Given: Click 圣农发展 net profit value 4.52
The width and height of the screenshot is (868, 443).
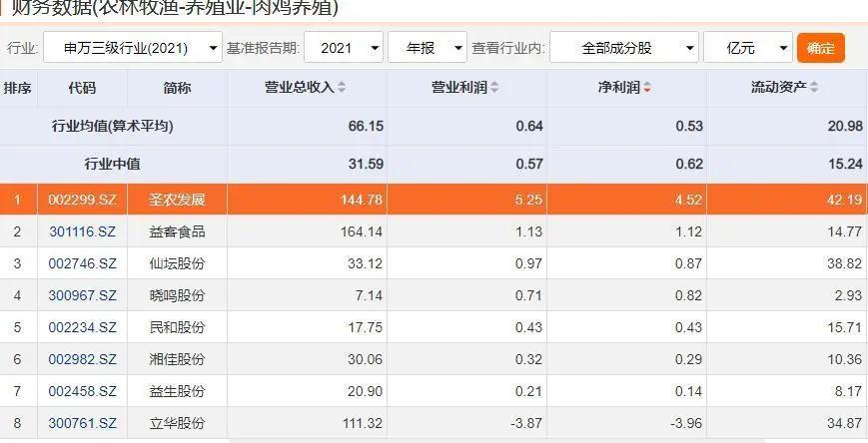Looking at the screenshot, I should (x=688, y=200).
